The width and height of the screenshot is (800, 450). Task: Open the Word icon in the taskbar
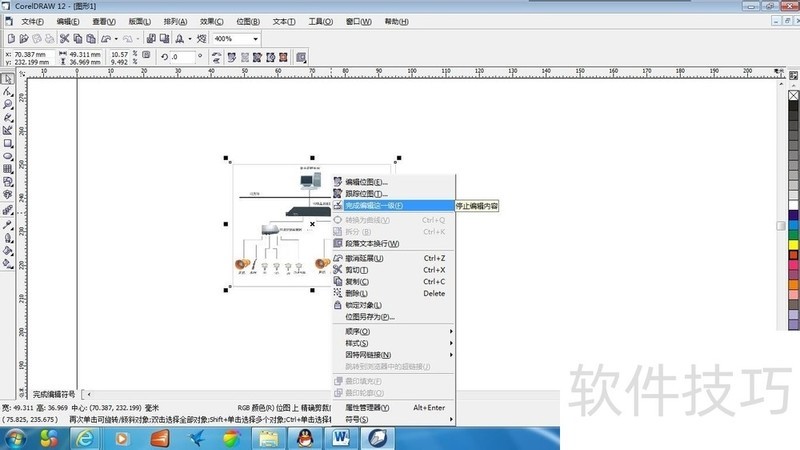(x=342, y=438)
